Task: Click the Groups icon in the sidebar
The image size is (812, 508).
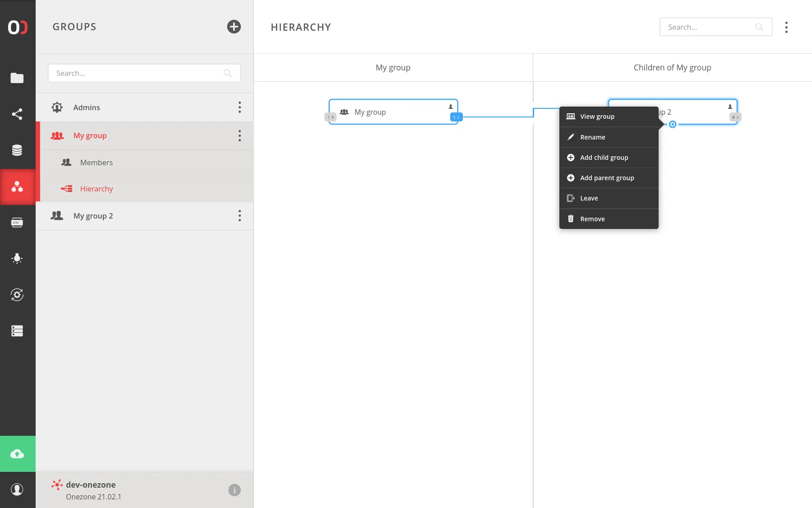Action: 17,187
